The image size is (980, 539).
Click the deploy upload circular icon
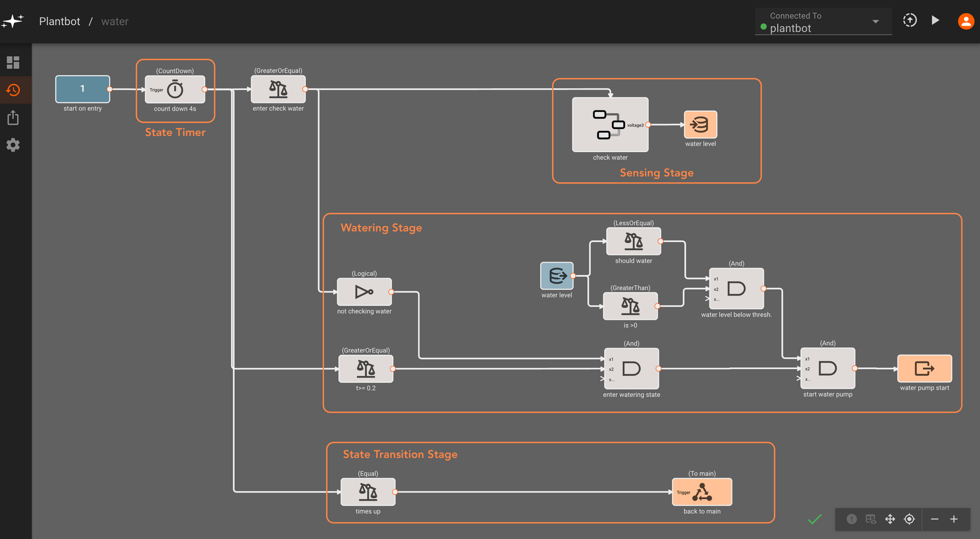(x=909, y=21)
